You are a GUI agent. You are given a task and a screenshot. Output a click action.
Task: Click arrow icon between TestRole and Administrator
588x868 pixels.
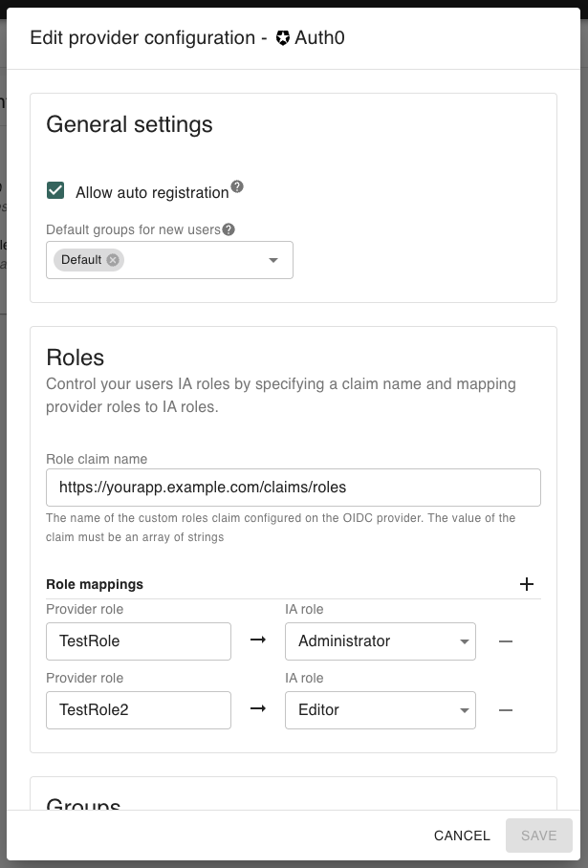point(258,640)
